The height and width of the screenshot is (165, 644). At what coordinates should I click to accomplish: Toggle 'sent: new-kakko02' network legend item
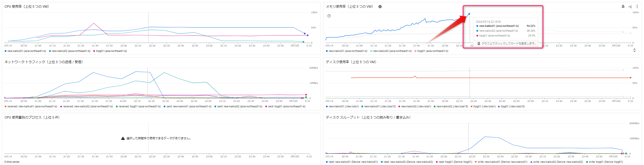point(238,106)
